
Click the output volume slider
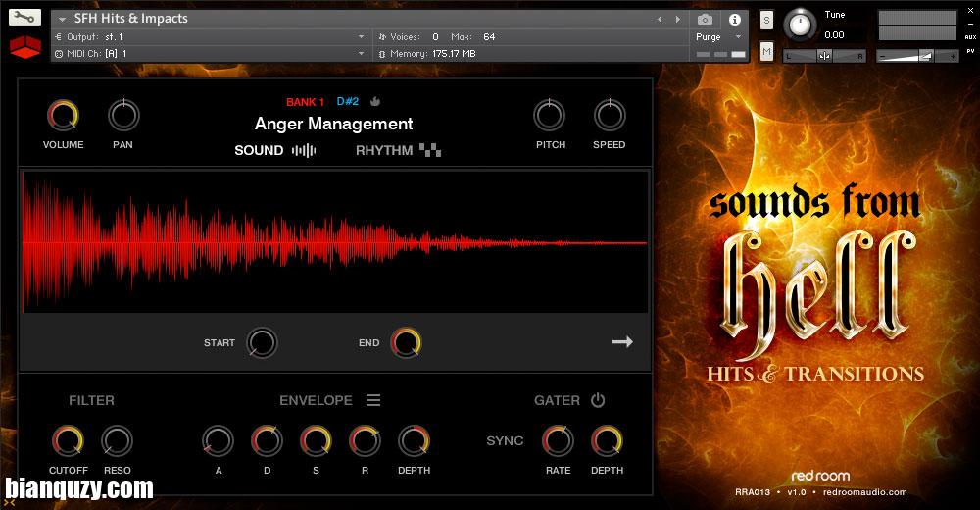click(917, 56)
